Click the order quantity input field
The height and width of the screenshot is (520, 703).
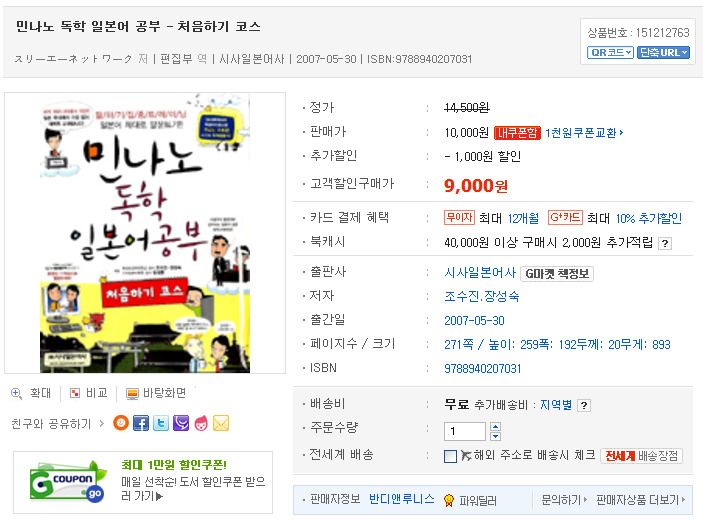465,431
